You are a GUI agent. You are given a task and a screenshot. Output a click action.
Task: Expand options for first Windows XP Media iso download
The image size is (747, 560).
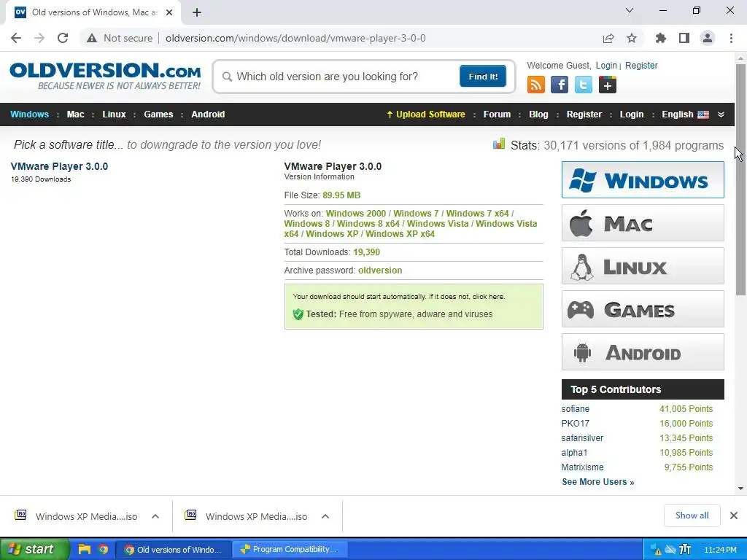(155, 516)
